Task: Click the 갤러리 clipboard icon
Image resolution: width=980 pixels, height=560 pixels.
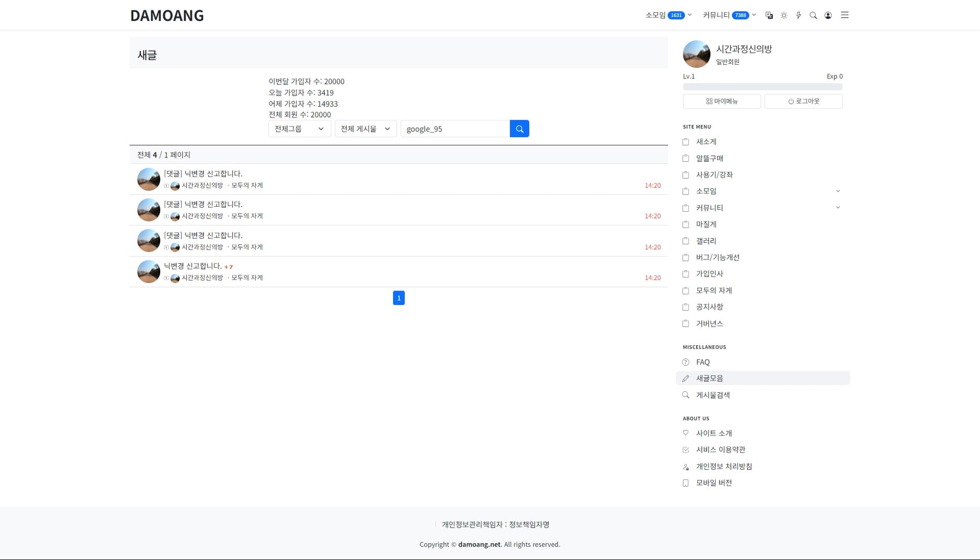Action: pos(685,241)
